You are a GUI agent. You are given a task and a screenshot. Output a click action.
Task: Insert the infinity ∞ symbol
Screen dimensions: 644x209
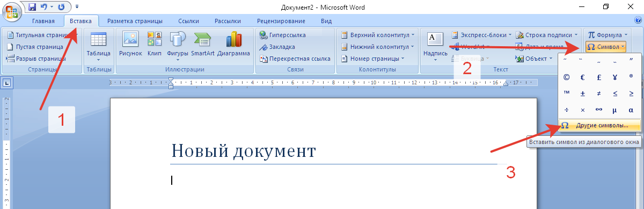click(x=598, y=110)
